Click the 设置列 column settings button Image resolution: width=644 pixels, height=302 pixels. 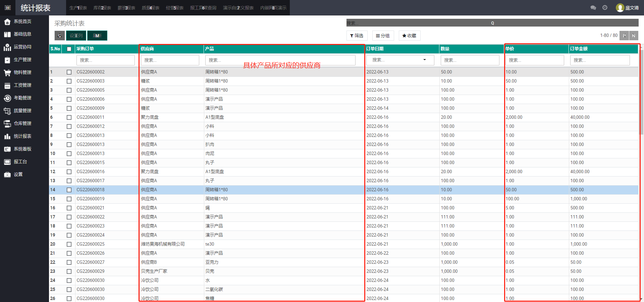(76, 36)
